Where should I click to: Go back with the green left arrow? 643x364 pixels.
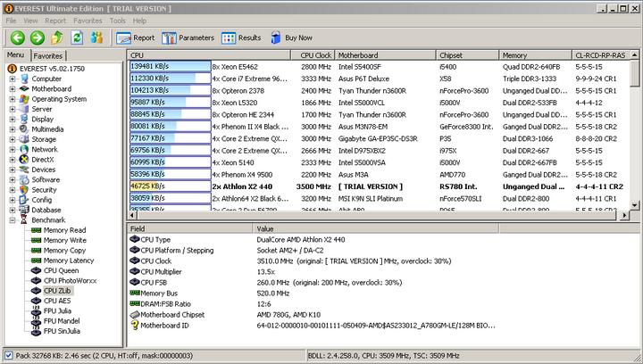[18, 37]
